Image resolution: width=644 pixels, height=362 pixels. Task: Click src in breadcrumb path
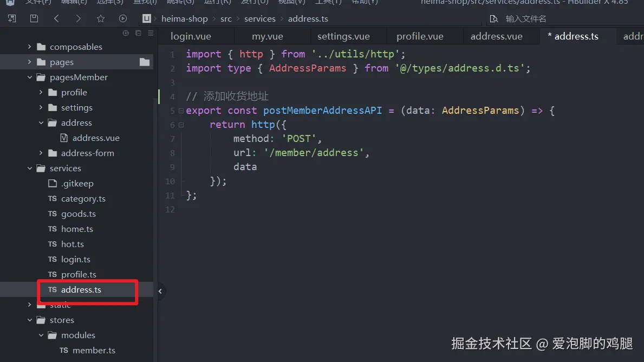pyautogui.click(x=226, y=19)
